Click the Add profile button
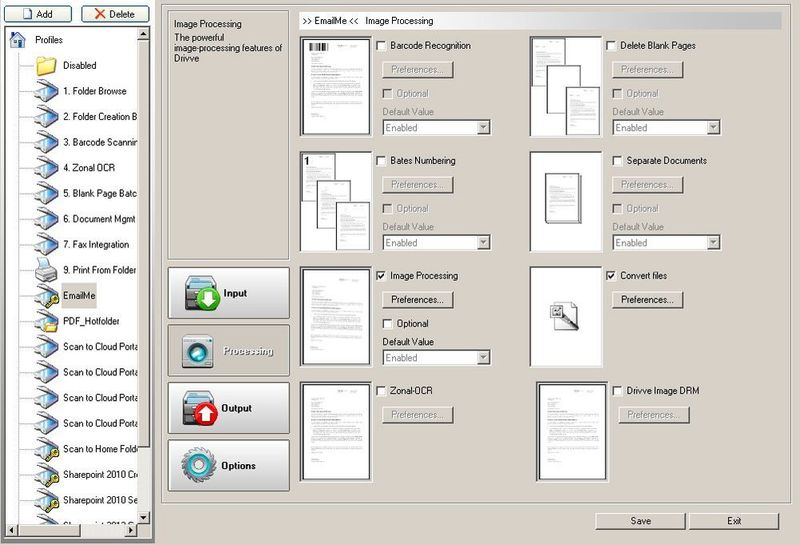This screenshot has height=545, width=800. (38, 14)
